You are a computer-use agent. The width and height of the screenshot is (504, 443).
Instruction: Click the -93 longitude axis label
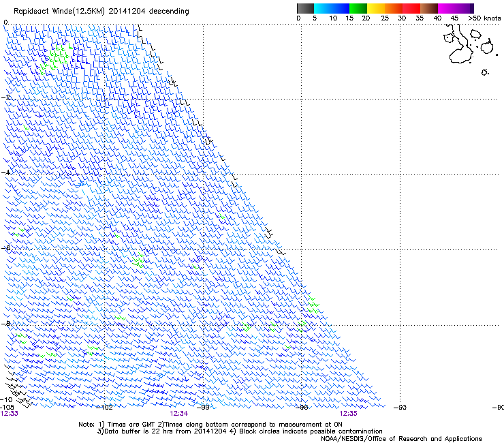click(x=400, y=408)
